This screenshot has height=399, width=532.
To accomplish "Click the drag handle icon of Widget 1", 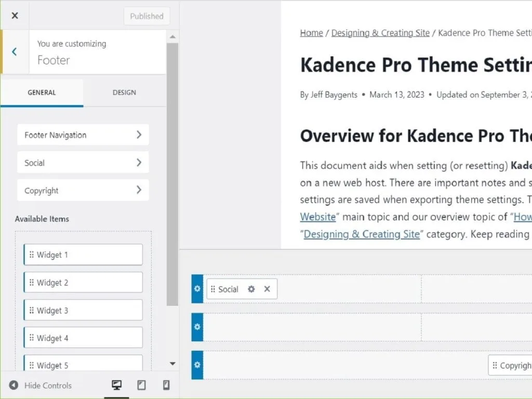I will click(32, 255).
